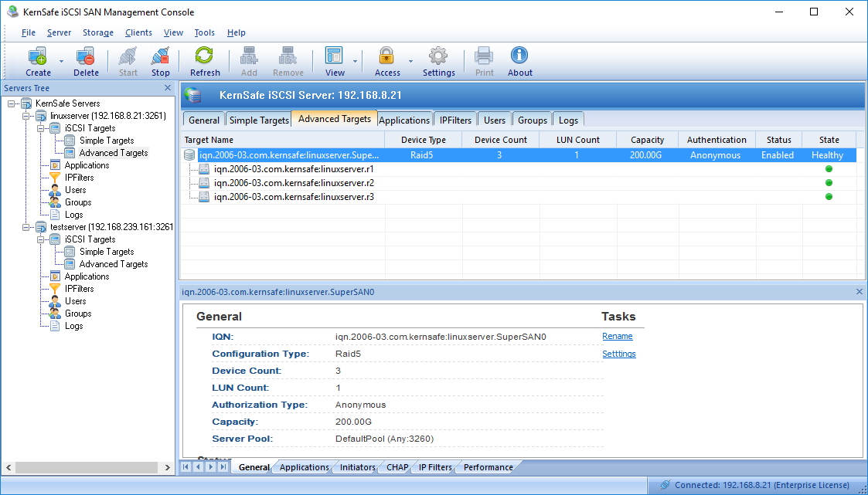868x495 pixels.
Task: Click the Add toolbar icon
Action: (x=249, y=56)
